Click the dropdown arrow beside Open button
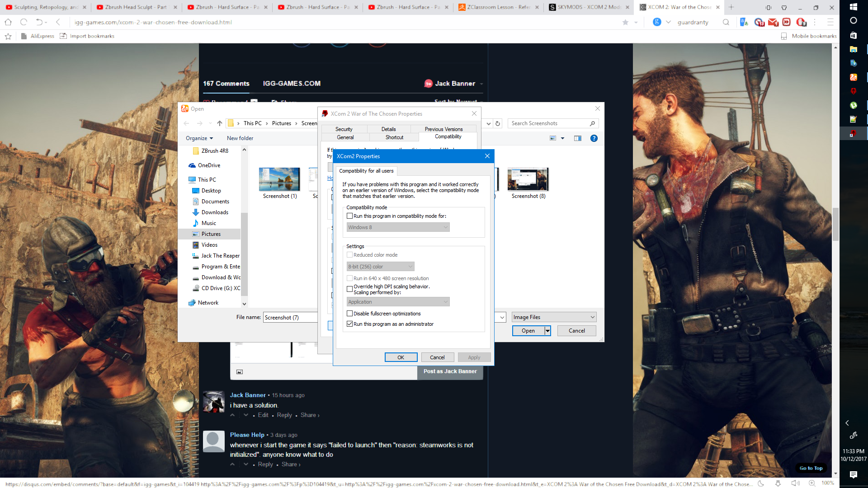Screen dimensions: 868x488 coord(547,331)
